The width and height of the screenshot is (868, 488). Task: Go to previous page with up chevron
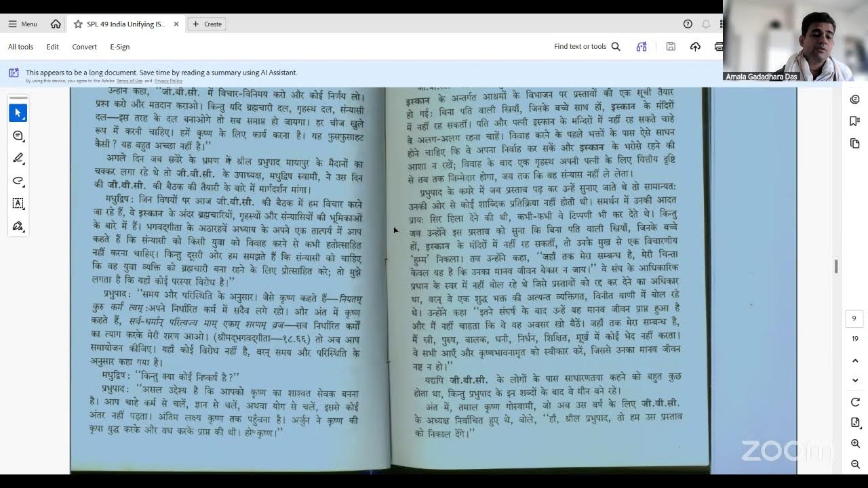(x=855, y=361)
